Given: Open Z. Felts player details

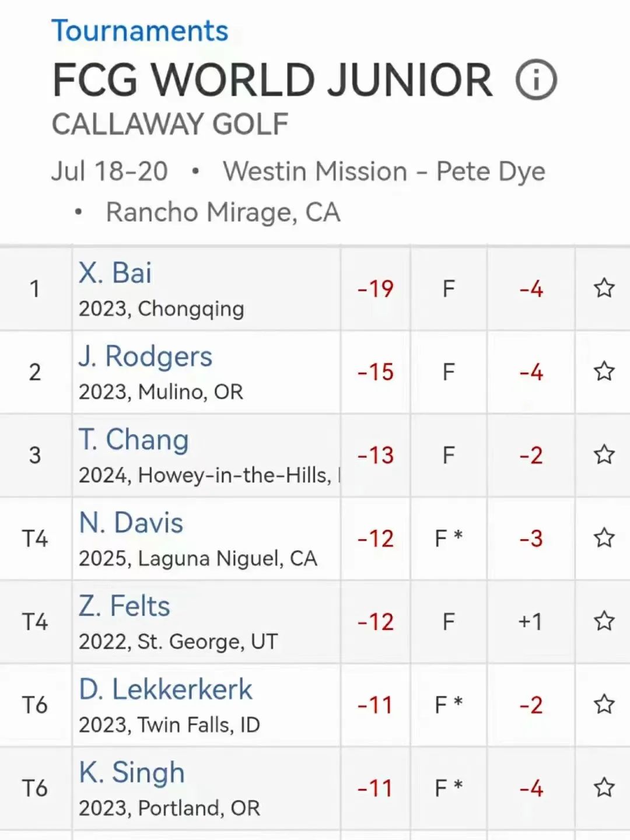Looking at the screenshot, I should 125,607.
